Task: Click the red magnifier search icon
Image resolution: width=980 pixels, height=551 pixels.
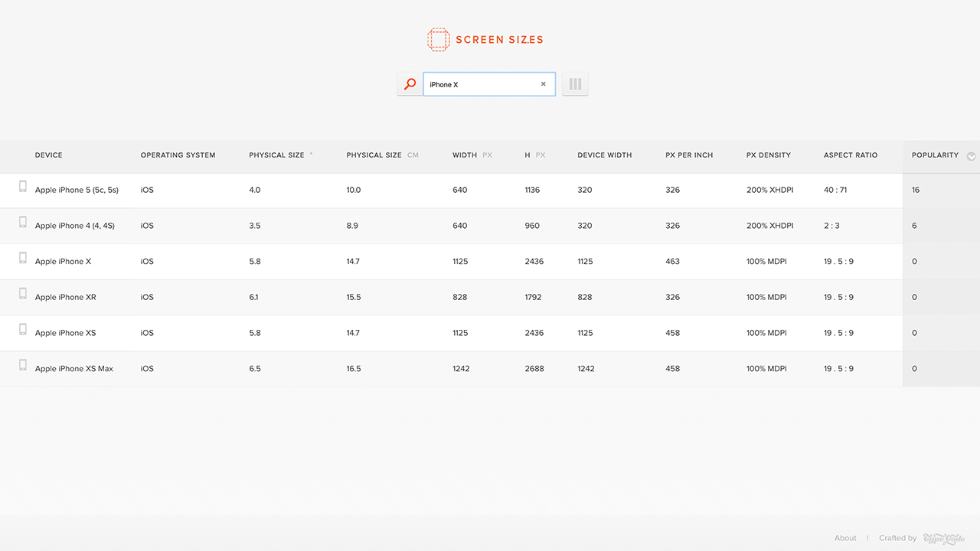Action: (410, 84)
